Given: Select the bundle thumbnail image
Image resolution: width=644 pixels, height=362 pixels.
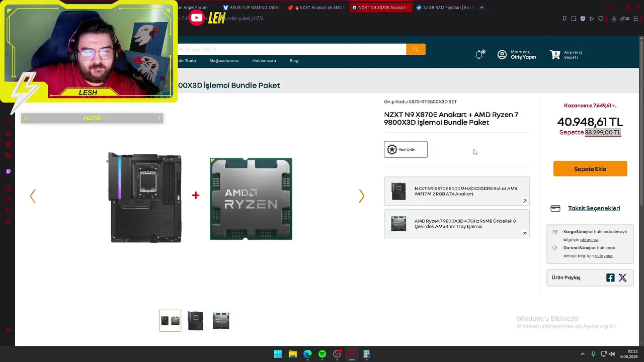Looking at the screenshot, I should point(170,321).
